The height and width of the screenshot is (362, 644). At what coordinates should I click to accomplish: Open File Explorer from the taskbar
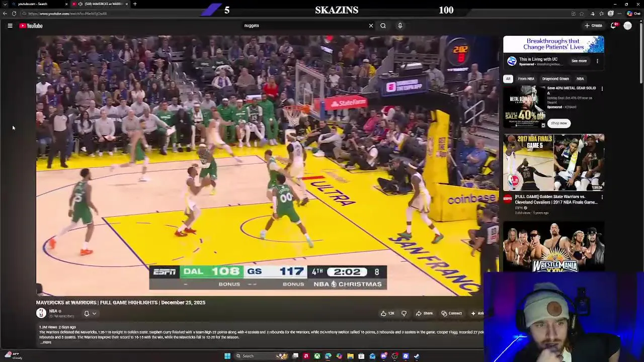coord(350,356)
